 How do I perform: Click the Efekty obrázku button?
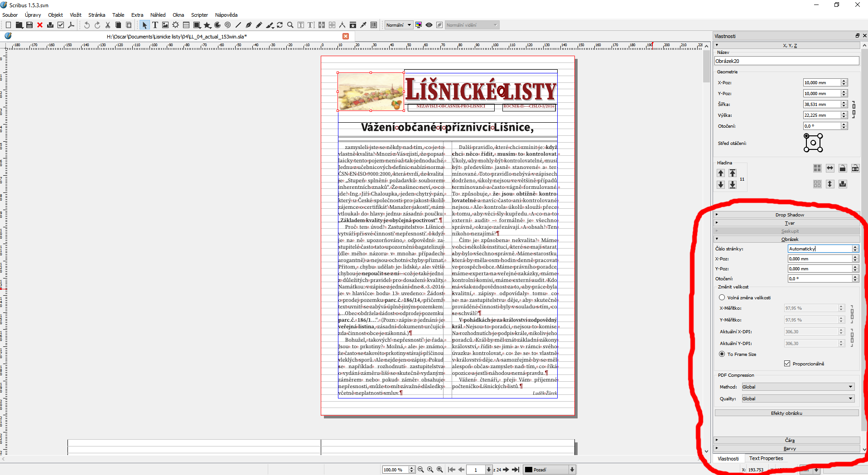pyautogui.click(x=786, y=413)
